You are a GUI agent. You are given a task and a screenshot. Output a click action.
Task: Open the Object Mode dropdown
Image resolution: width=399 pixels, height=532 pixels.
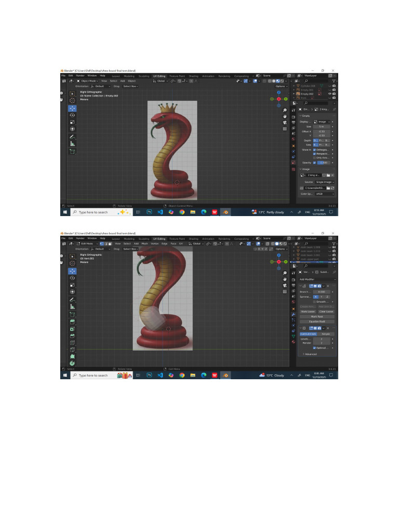click(87, 81)
